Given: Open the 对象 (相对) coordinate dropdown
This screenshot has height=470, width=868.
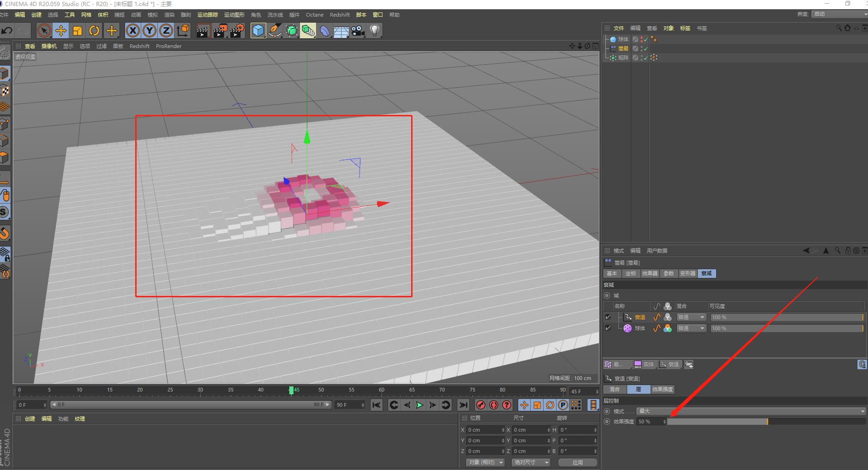Looking at the screenshot, I should point(485,462).
